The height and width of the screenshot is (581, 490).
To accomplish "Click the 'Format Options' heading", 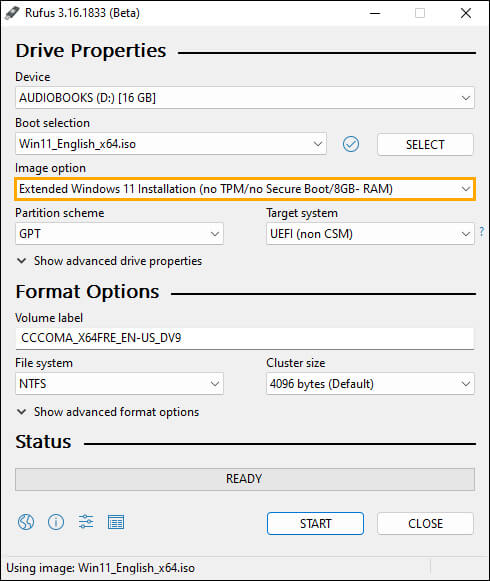I will pyautogui.click(x=87, y=292).
